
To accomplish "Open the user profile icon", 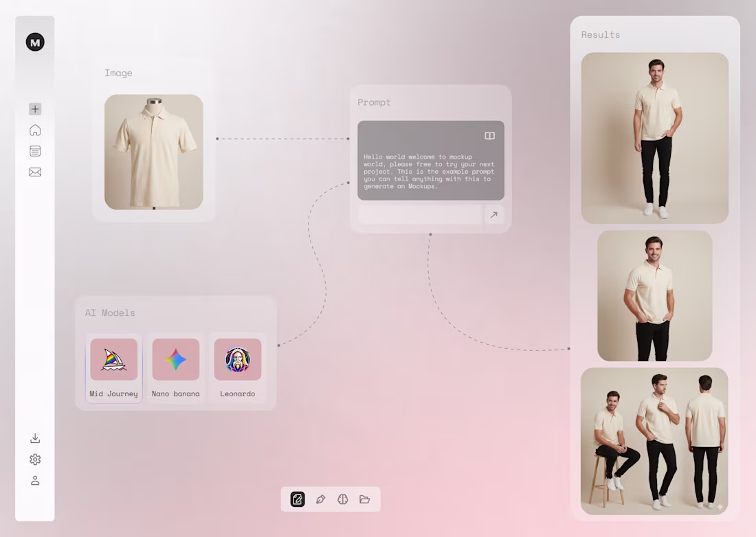I will 35,480.
